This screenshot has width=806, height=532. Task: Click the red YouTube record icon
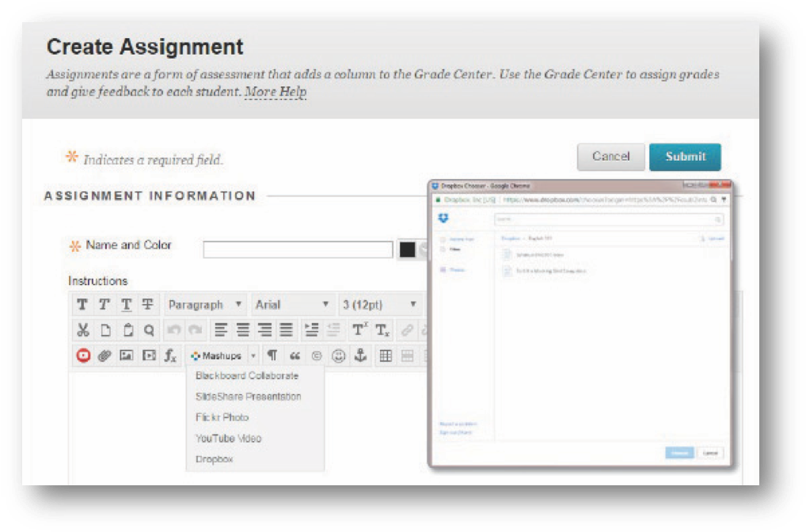tap(83, 356)
